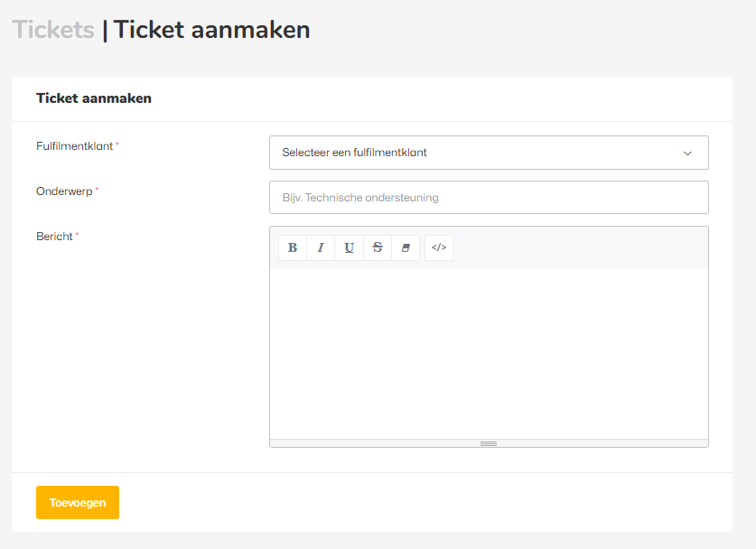This screenshot has width=756, height=549.
Task: Enable strikethrough text in the editor
Action: (378, 247)
